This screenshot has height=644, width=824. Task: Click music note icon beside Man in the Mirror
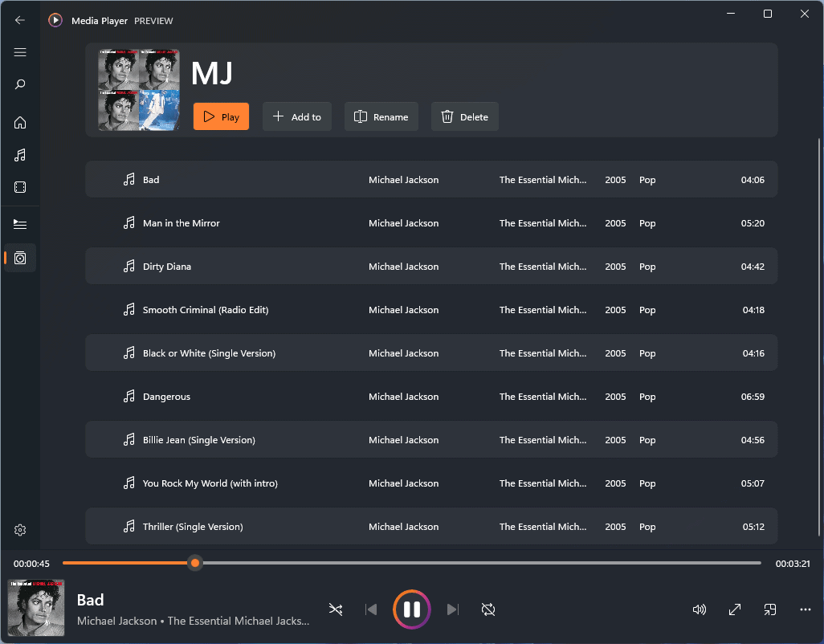click(128, 222)
